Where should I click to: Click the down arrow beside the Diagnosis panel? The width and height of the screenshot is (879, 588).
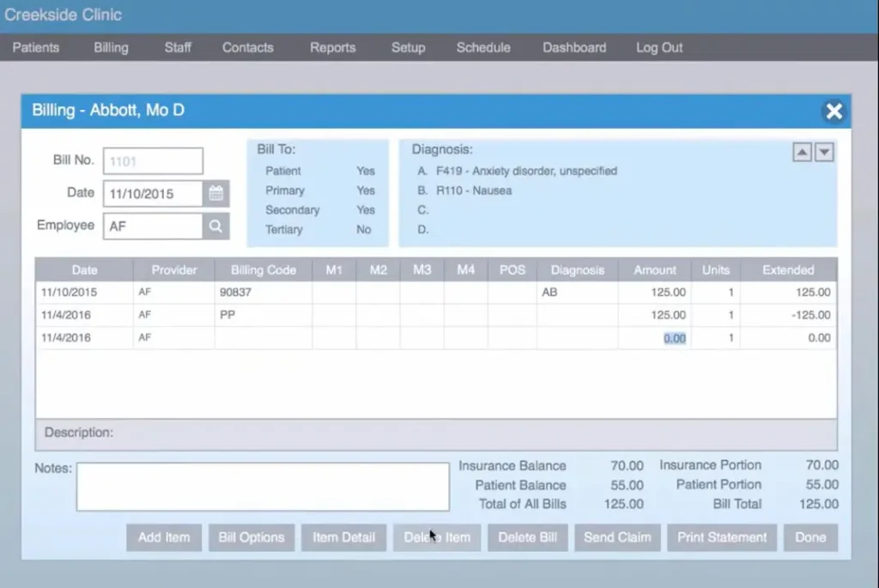824,151
